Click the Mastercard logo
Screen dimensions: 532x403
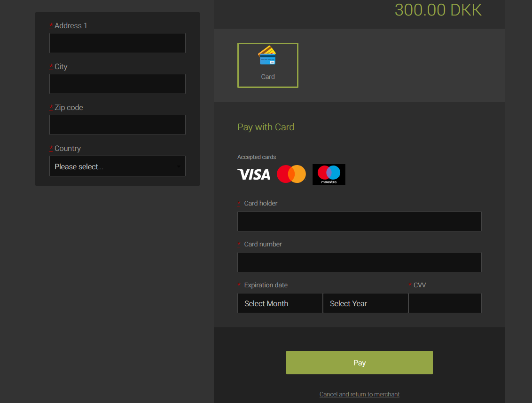291,174
